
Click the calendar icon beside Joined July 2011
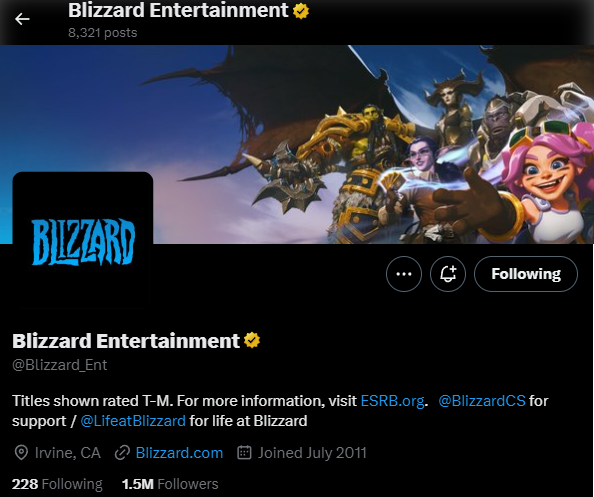244,452
